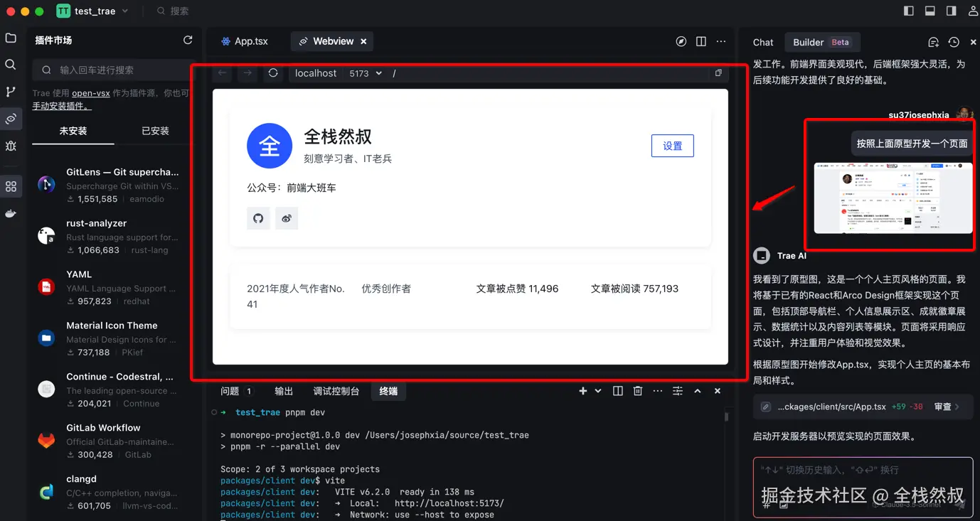
Task: Open the 输出 output panel tab
Action: 284,391
